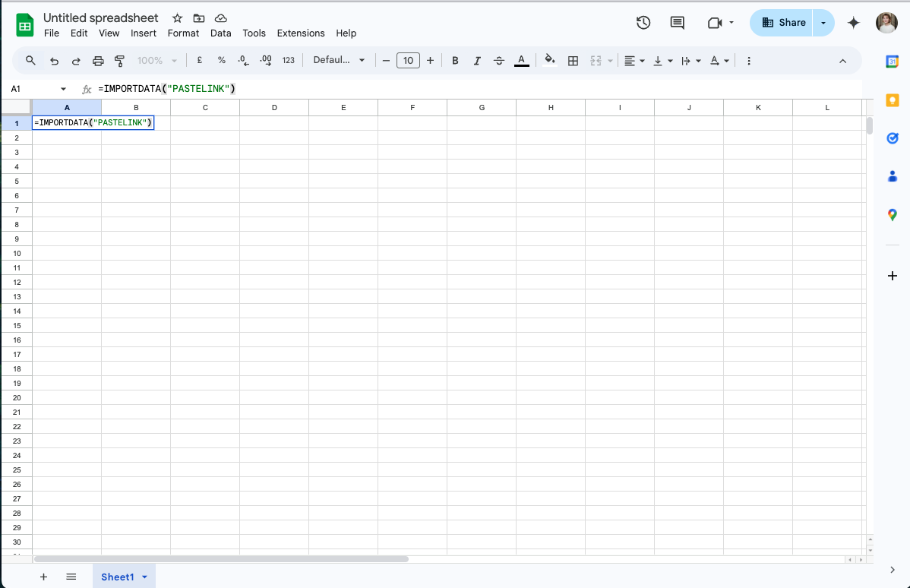Open the Edit menu

pos(79,33)
